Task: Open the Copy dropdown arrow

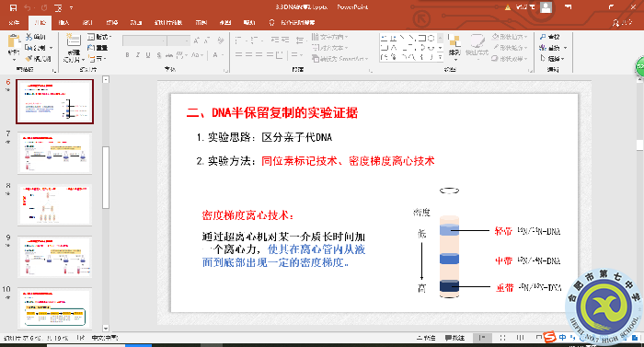Action: point(51,48)
